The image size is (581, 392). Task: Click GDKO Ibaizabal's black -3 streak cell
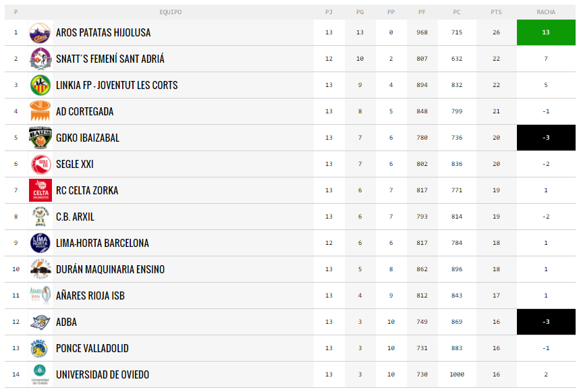point(546,138)
